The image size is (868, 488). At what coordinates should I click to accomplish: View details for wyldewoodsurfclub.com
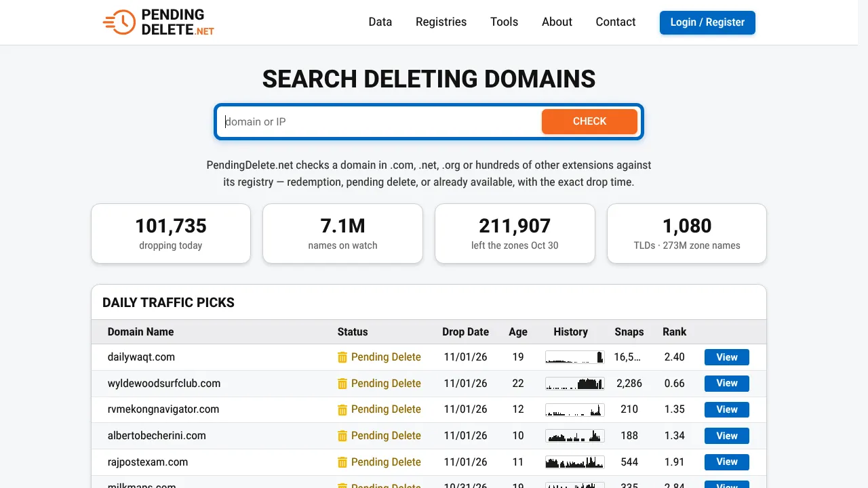(x=727, y=384)
